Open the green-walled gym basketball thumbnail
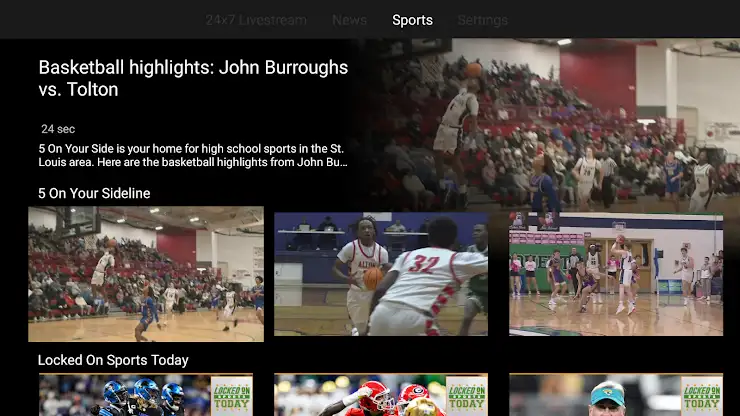This screenshot has width=740, height=416. pos(616,274)
